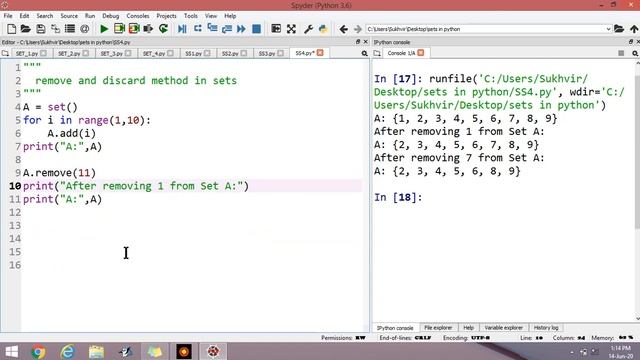Save the current file via toolbar
640x360 pixels.
click(40, 29)
